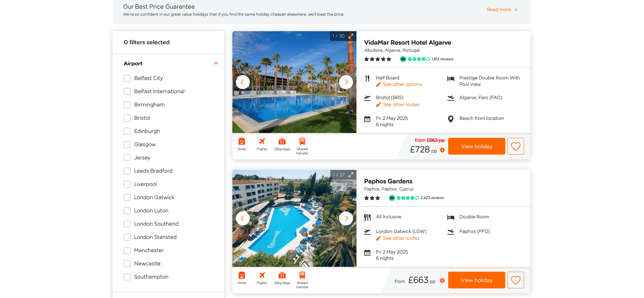This screenshot has width=644, height=298.
Task: Open price info icon beside £728
Action: click(442, 150)
